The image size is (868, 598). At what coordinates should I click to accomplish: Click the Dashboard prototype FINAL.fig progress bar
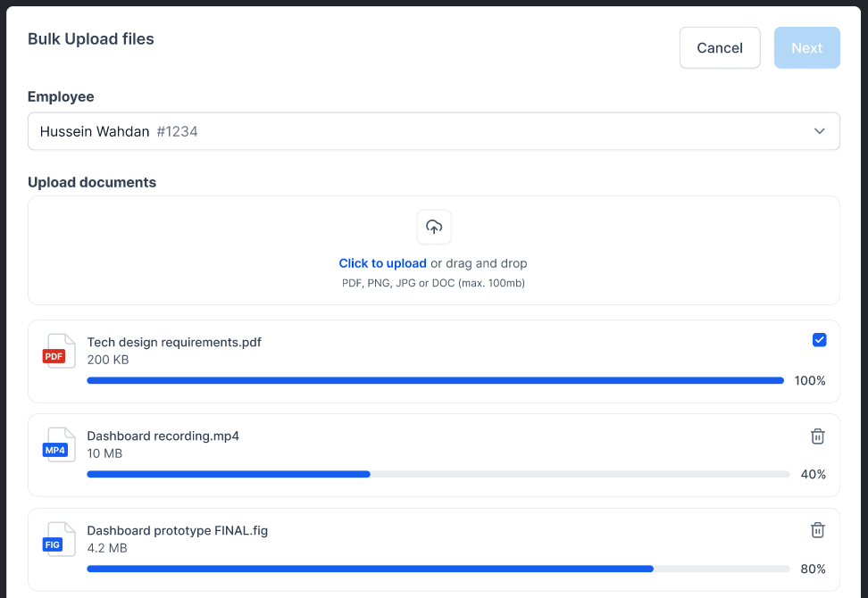tap(438, 569)
